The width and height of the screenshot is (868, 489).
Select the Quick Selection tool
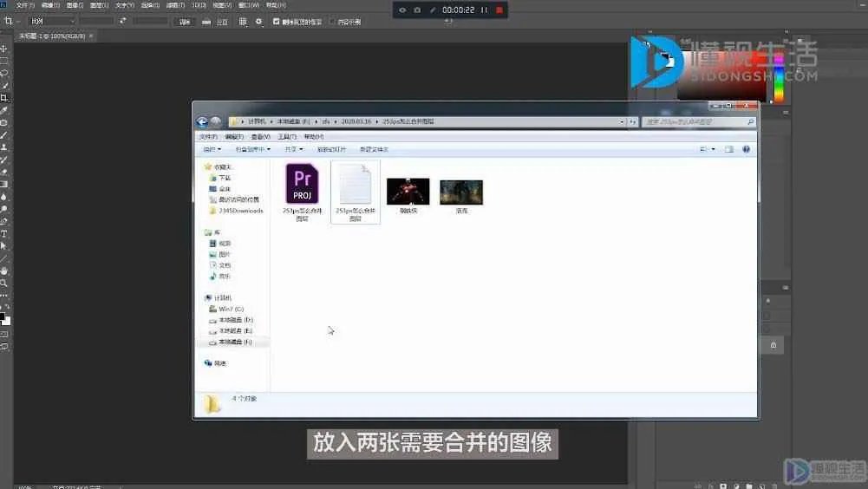click(x=3, y=85)
